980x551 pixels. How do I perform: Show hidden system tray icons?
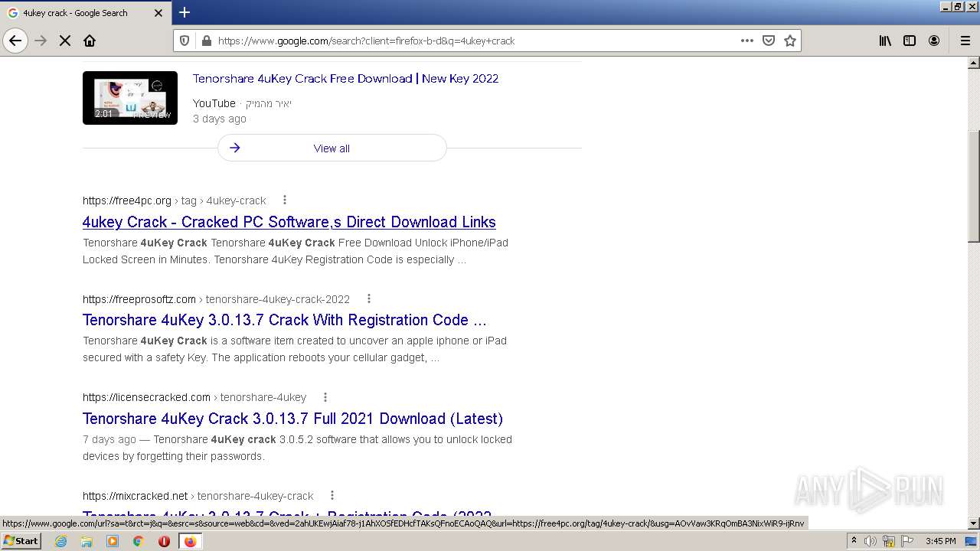click(x=854, y=541)
